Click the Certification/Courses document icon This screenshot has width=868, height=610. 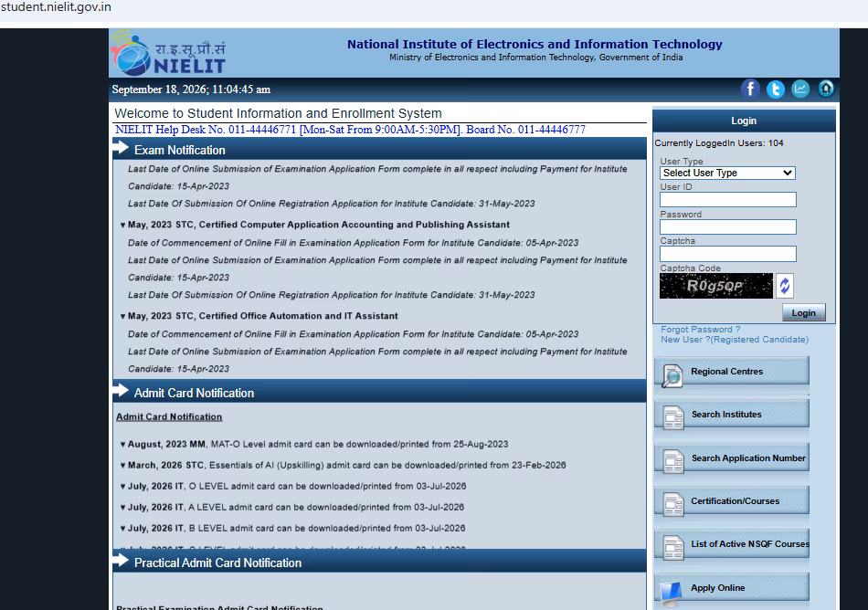(673, 504)
